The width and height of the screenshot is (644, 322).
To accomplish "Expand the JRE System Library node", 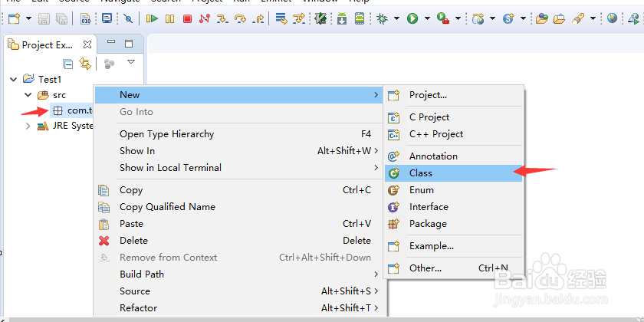I will (x=28, y=126).
